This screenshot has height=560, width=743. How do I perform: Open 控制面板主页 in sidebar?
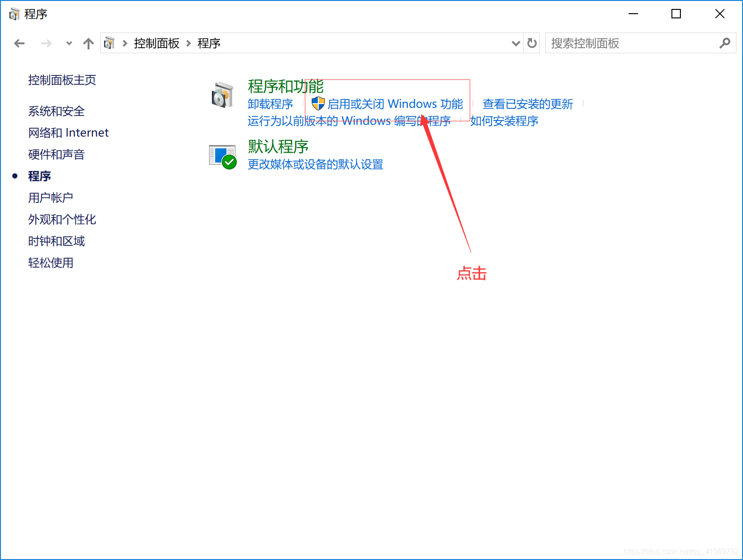[62, 80]
